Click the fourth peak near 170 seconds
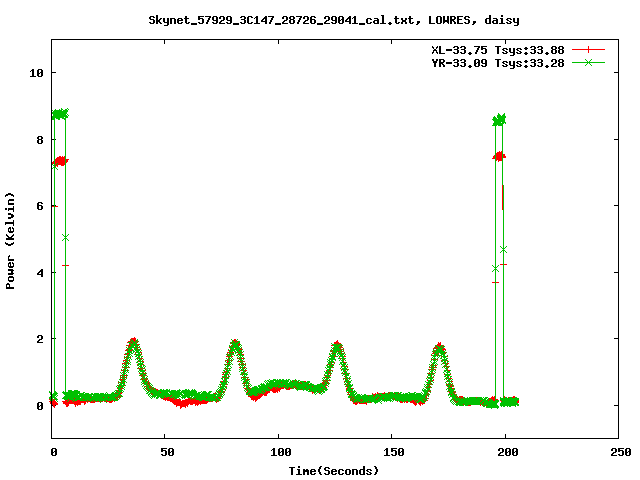The image size is (640, 480). [439, 349]
